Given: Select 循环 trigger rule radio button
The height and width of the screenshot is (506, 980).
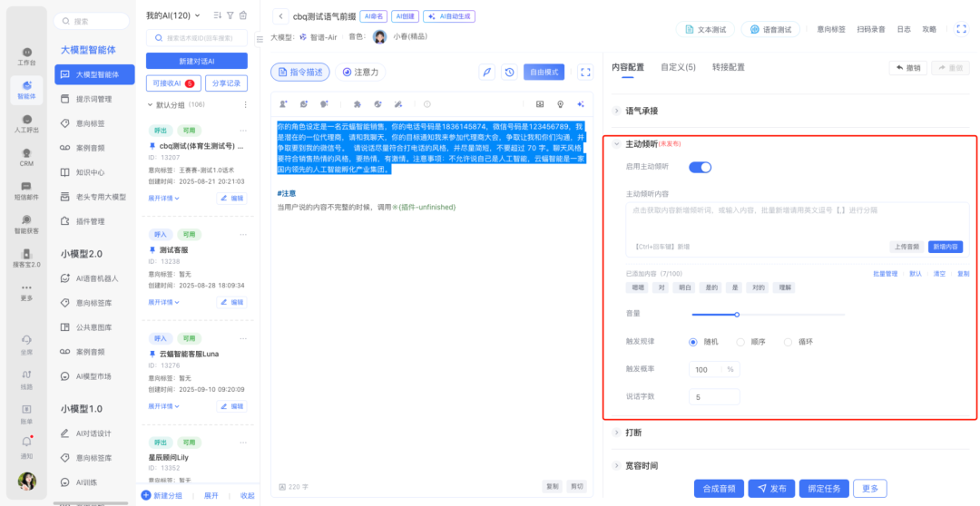Looking at the screenshot, I should [x=791, y=342].
